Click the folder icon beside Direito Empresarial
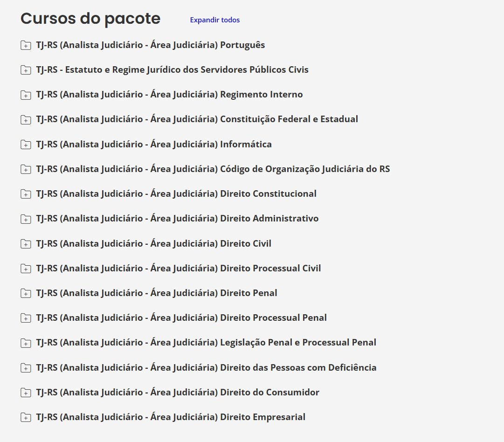Image resolution: width=504 pixels, height=442 pixels. click(26, 417)
